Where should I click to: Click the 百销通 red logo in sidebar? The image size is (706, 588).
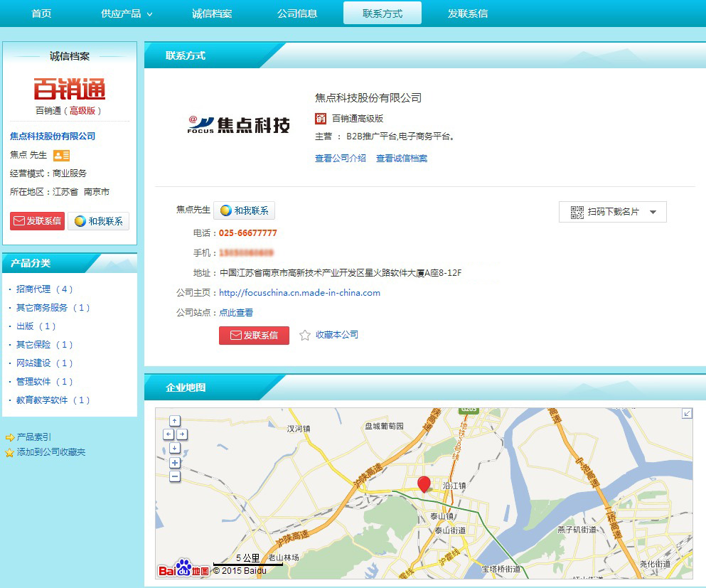pyautogui.click(x=70, y=89)
